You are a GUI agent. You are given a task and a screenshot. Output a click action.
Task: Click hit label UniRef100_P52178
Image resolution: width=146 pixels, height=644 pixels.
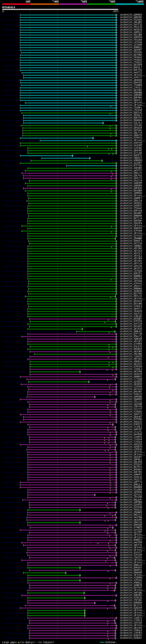point(131,27)
